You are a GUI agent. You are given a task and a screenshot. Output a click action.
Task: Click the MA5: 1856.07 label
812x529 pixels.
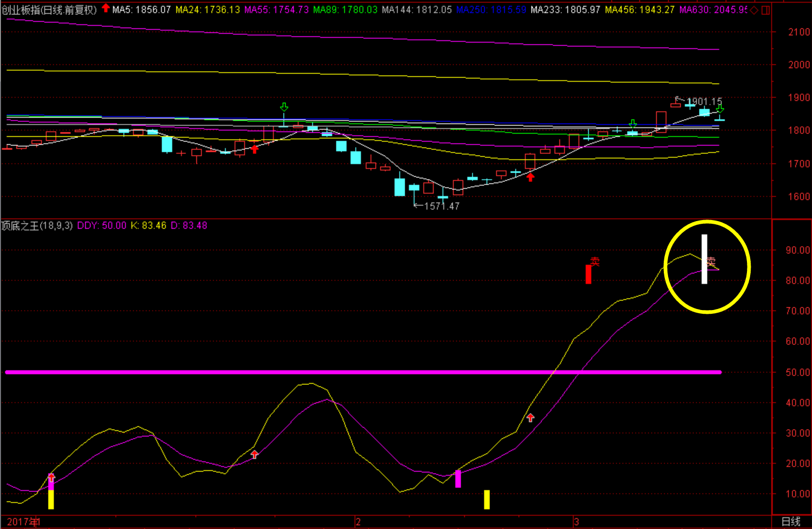(142, 10)
